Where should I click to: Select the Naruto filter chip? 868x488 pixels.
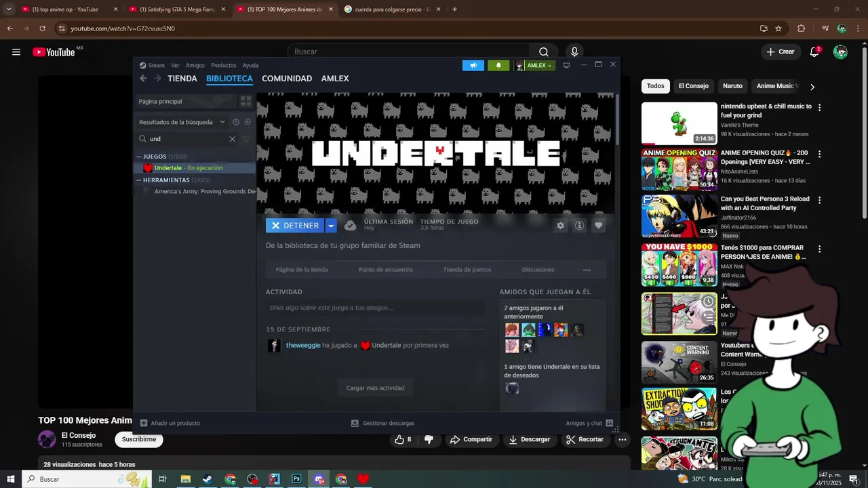tap(732, 86)
